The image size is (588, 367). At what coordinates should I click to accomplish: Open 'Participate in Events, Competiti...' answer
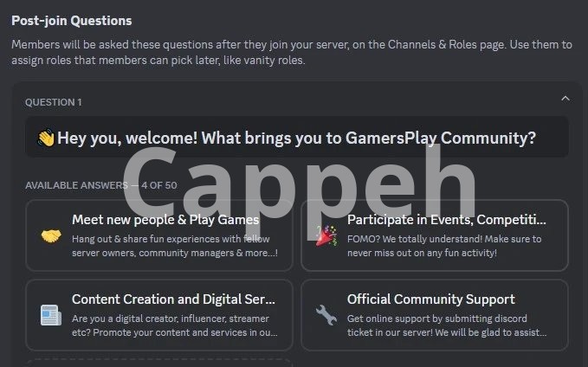[446, 220]
